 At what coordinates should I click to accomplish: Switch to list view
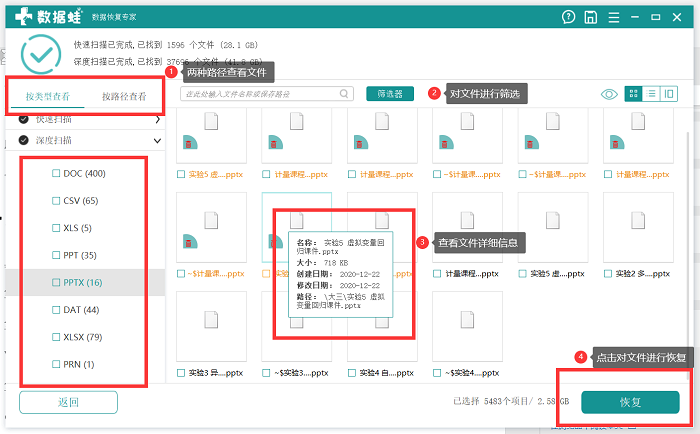click(651, 94)
